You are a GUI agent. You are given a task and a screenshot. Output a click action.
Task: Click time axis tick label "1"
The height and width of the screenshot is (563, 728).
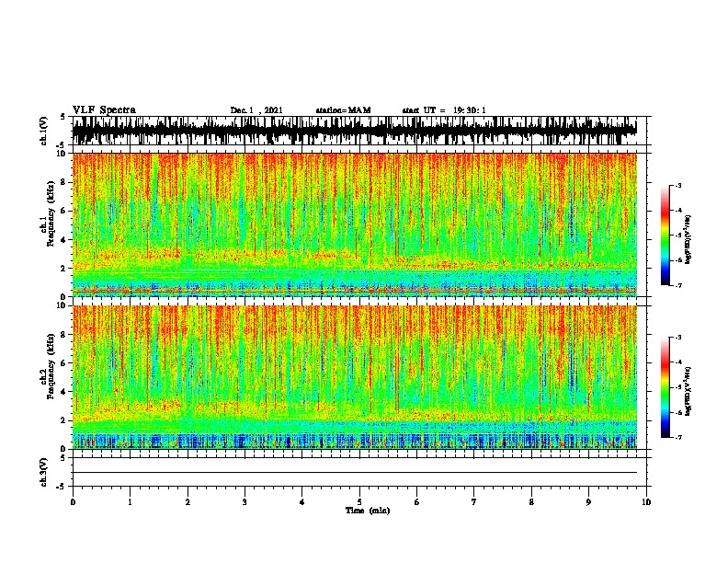click(130, 502)
